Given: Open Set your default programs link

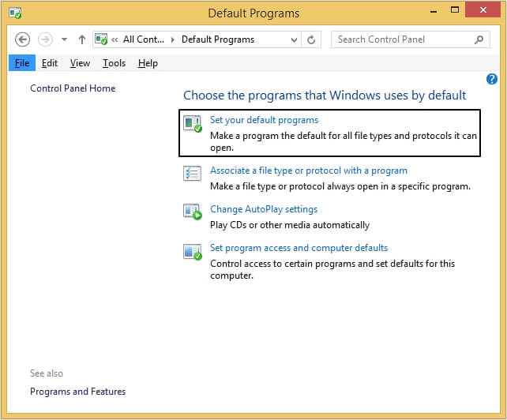Looking at the screenshot, I should click(264, 120).
